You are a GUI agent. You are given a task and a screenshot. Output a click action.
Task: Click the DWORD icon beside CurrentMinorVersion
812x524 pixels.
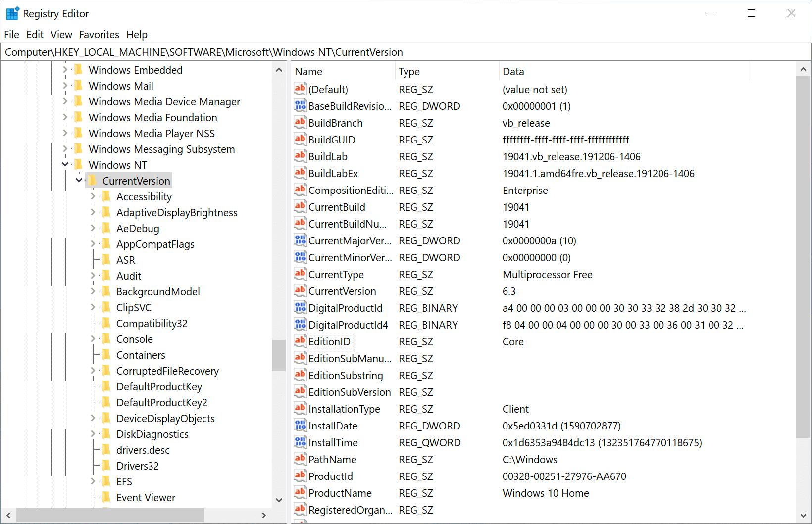300,257
